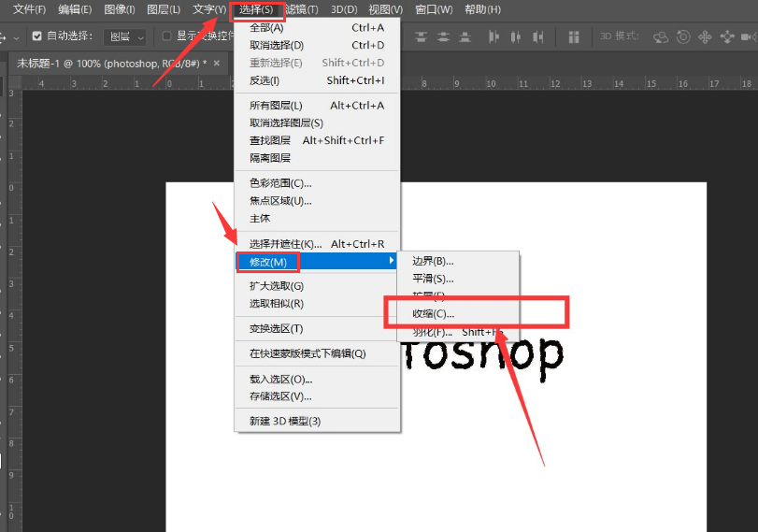Open 存储选区(V)... menu entry

coord(317,396)
